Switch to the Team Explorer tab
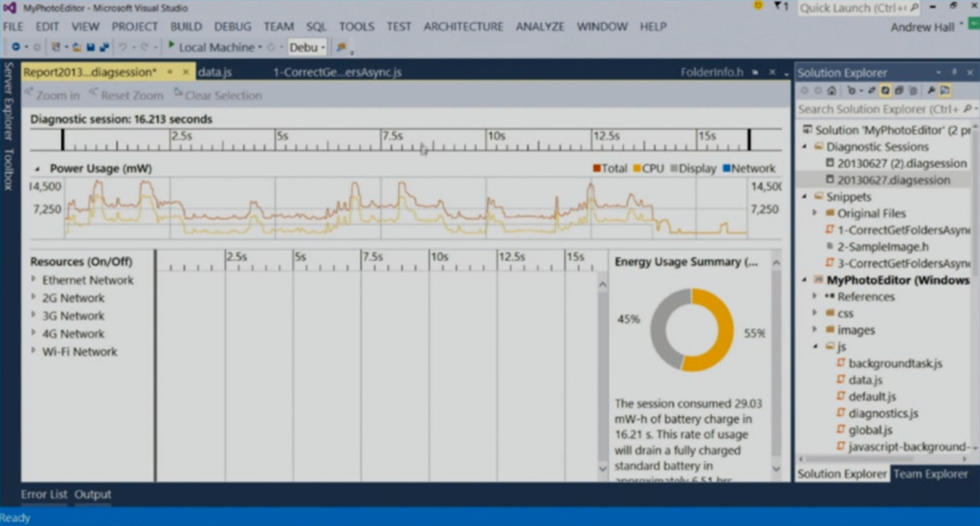The image size is (980, 526). click(930, 473)
